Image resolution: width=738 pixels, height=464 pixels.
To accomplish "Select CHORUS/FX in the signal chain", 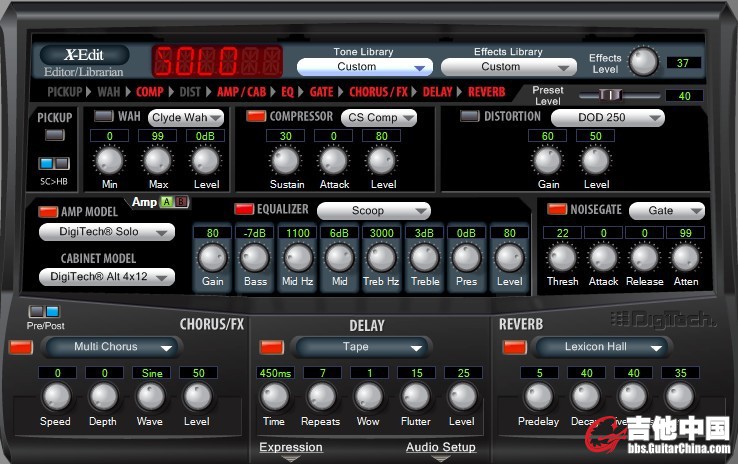I will coord(378,92).
